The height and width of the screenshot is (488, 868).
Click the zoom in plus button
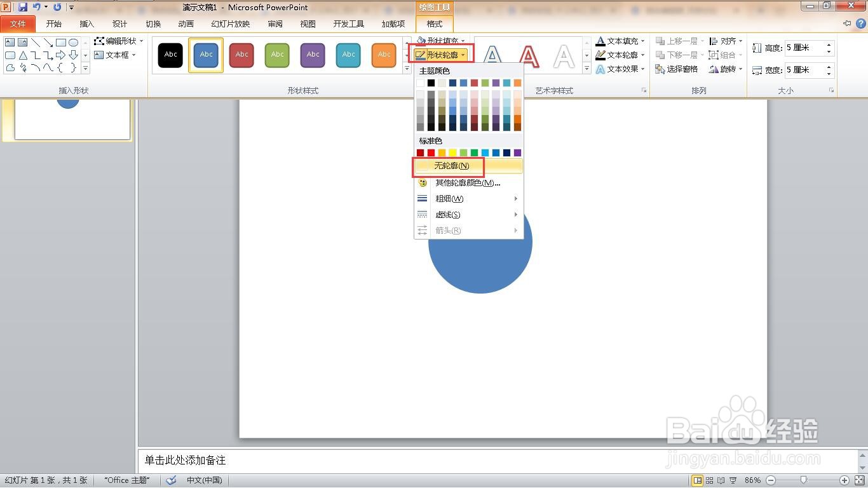tap(844, 480)
